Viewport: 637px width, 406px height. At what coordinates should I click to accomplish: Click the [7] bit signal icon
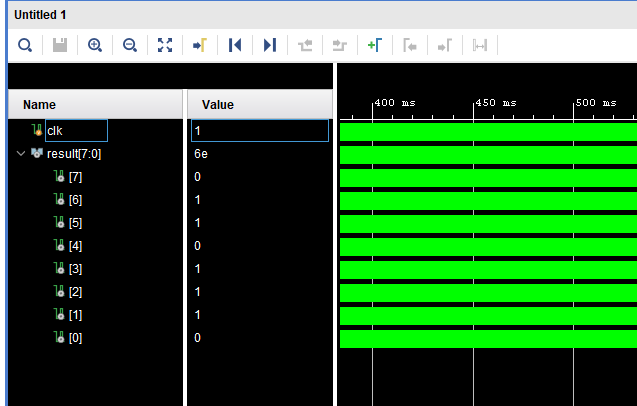point(59,176)
